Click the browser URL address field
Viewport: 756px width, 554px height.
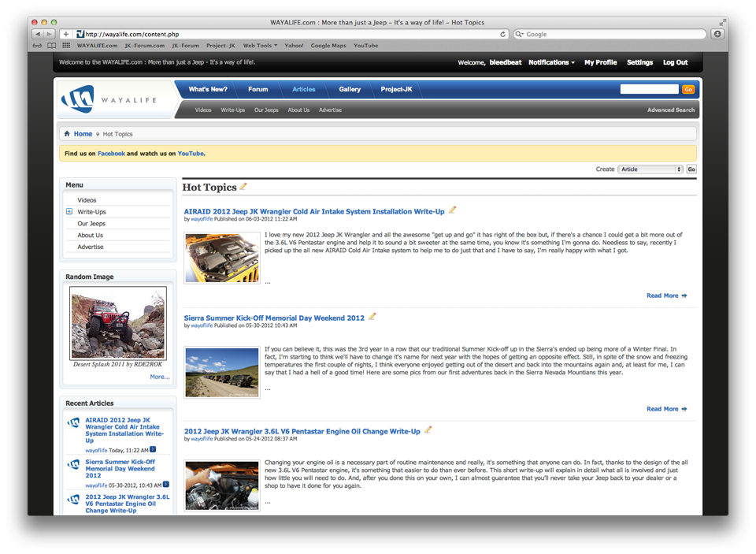[x=291, y=34]
